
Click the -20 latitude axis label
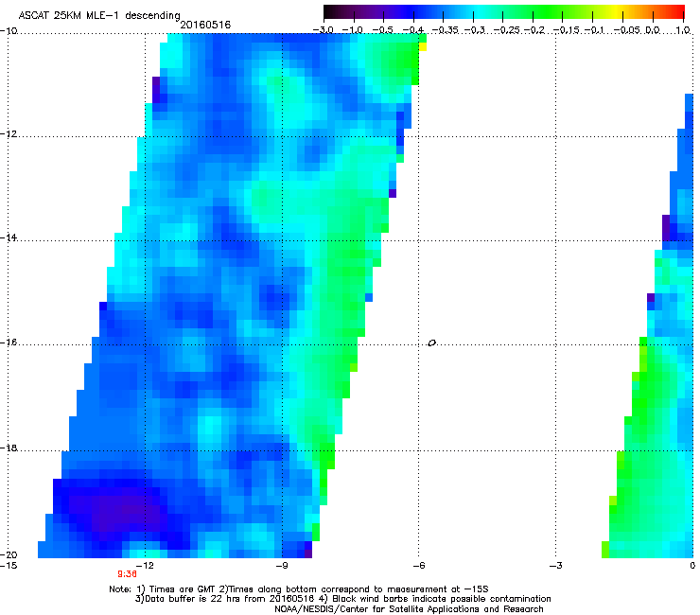click(9, 554)
